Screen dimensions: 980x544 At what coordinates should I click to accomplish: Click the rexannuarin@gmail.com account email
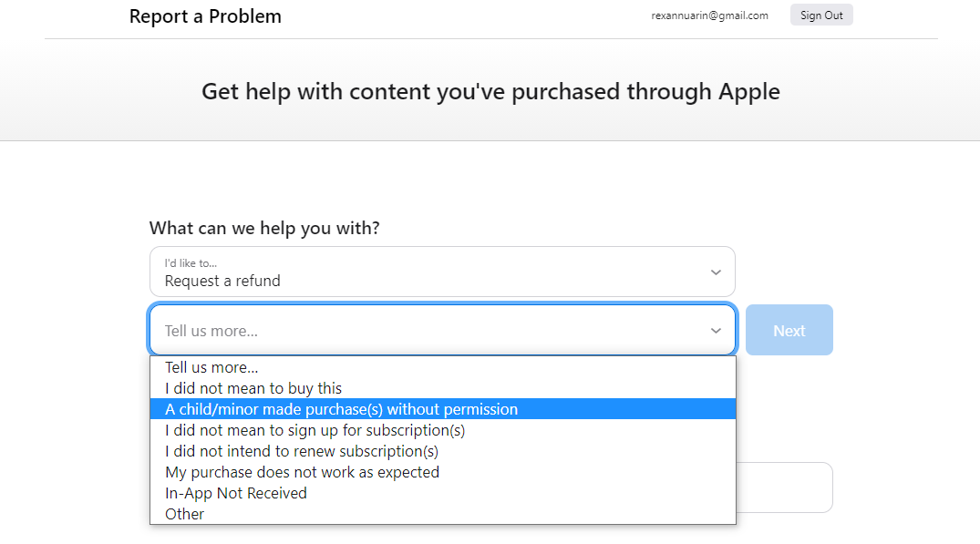tap(709, 15)
